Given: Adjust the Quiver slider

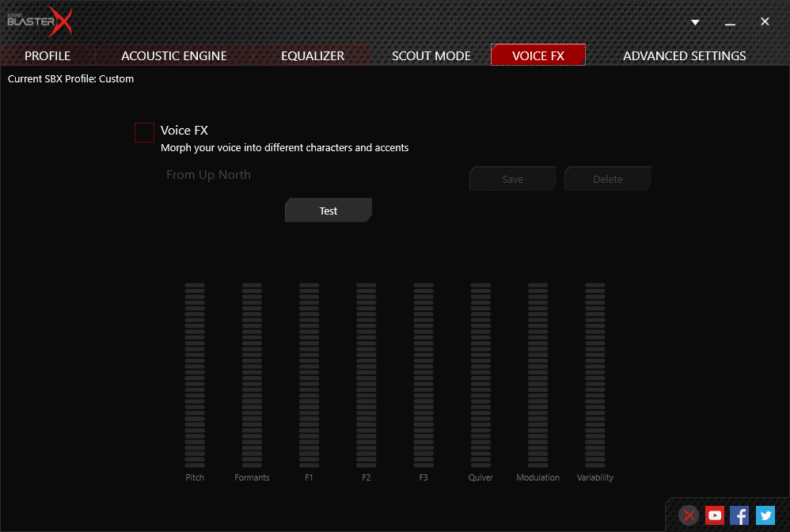Looking at the screenshot, I should point(480,374).
